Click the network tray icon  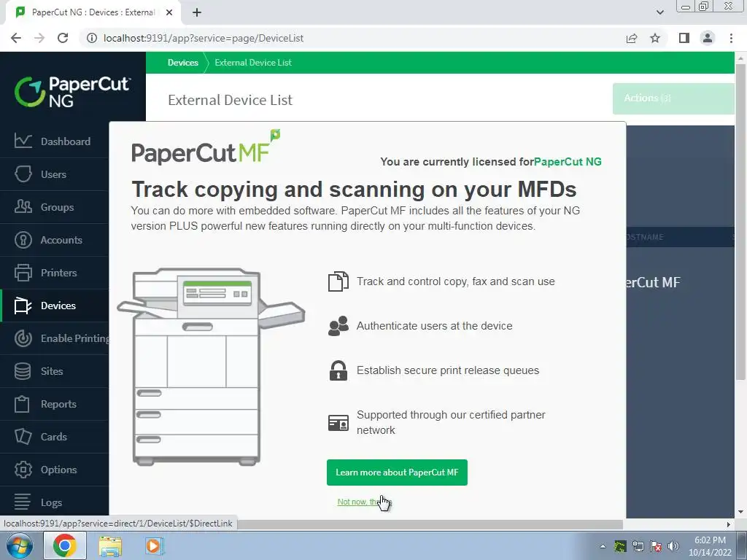point(638,546)
